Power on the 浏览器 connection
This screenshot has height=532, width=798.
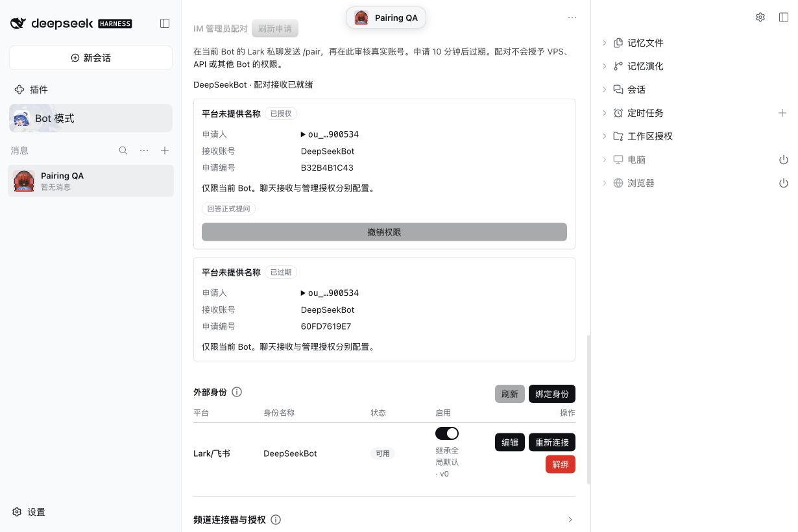click(x=783, y=183)
